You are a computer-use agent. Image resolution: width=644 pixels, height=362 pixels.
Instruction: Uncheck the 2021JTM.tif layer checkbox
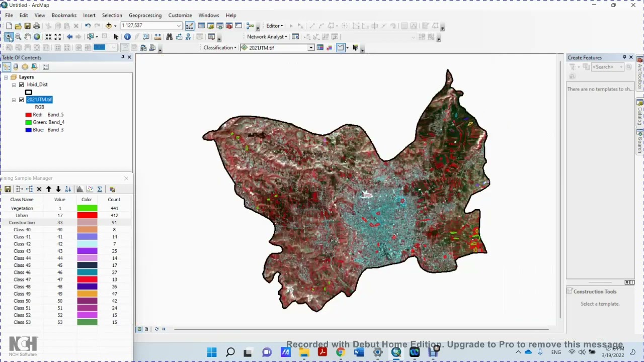tap(22, 100)
